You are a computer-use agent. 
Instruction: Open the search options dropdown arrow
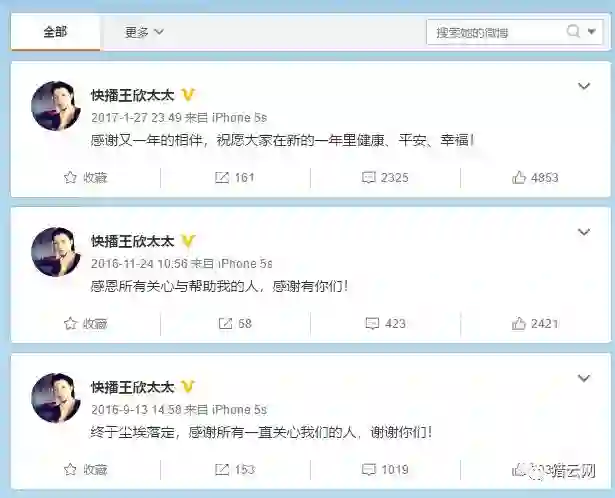pyautogui.click(x=592, y=31)
